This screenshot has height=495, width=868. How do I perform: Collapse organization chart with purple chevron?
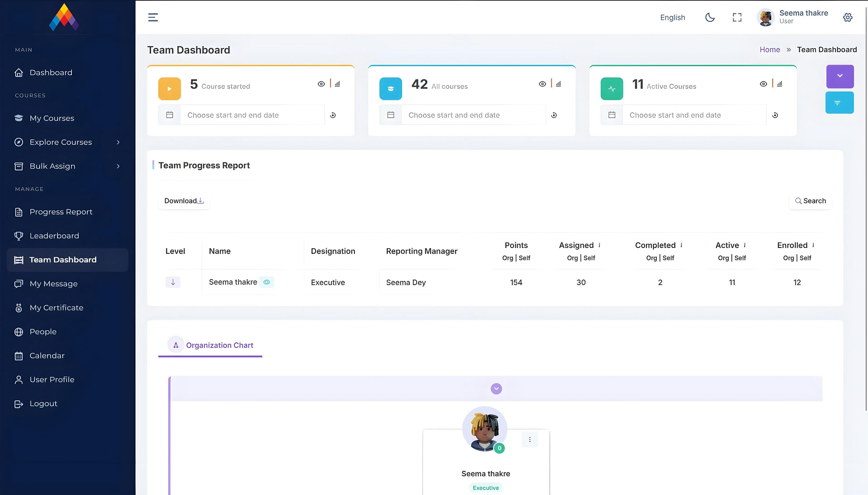(496, 389)
